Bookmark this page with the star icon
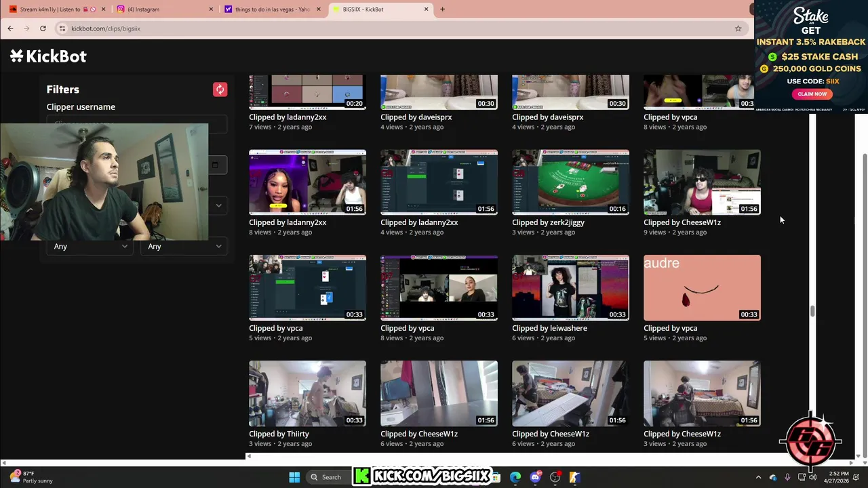 click(x=738, y=28)
